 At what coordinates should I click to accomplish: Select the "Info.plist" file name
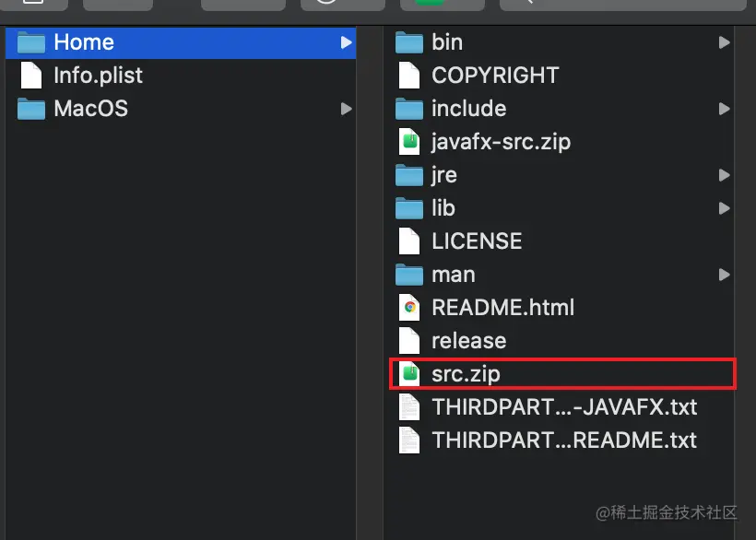[99, 76]
